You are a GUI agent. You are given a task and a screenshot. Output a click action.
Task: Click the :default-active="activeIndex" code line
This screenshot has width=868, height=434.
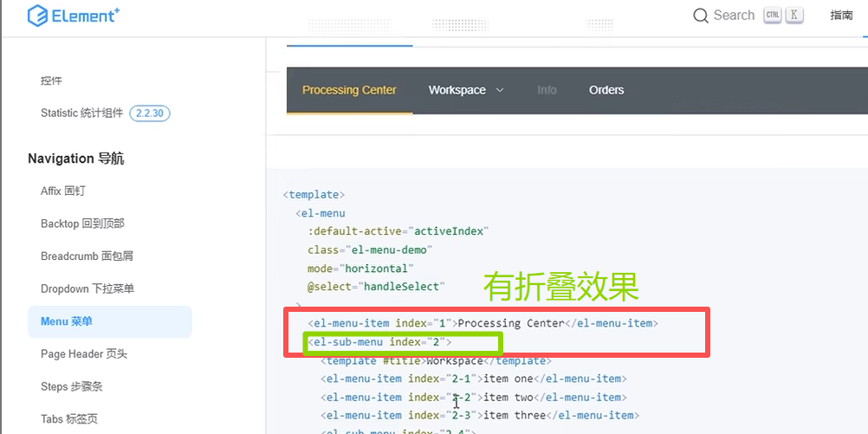point(398,231)
